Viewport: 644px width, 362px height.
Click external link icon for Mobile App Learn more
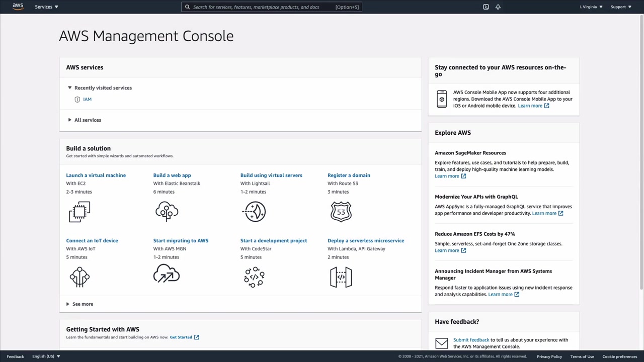coord(546,106)
